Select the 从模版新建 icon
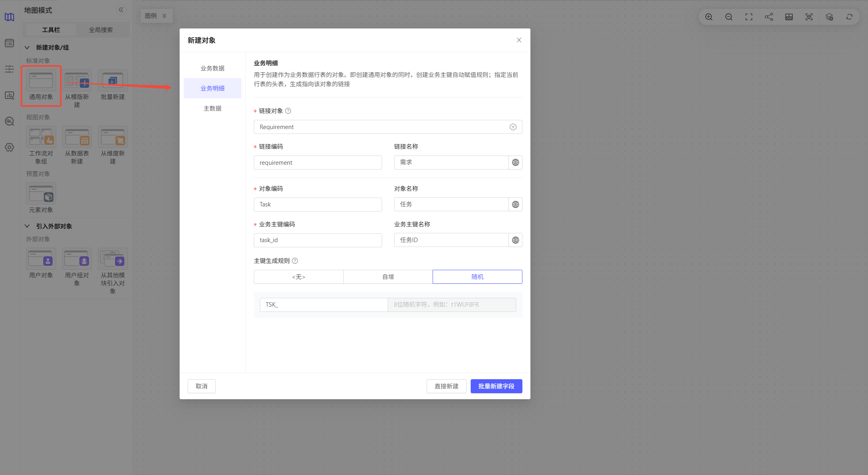This screenshot has height=475, width=868. click(77, 80)
